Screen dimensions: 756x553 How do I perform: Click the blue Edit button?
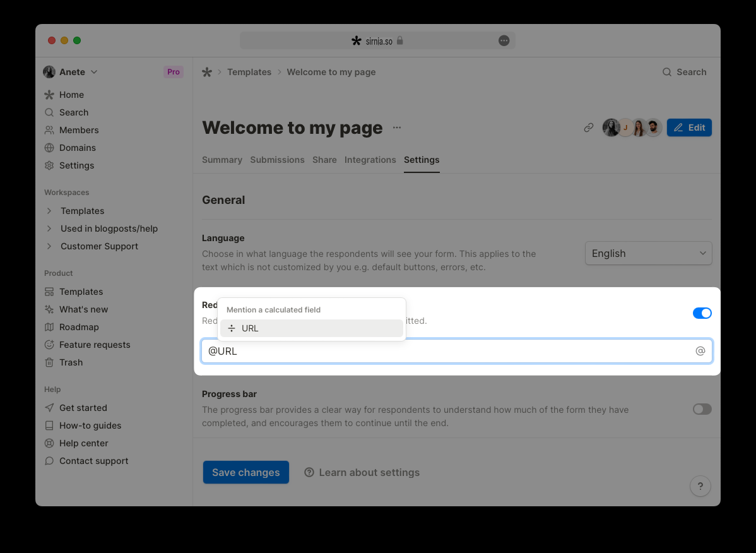pyautogui.click(x=690, y=128)
